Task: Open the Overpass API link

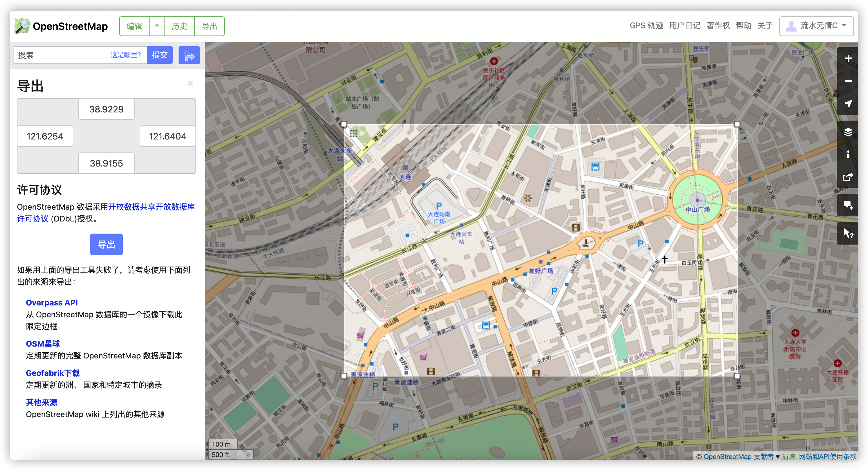Action: 52,302
